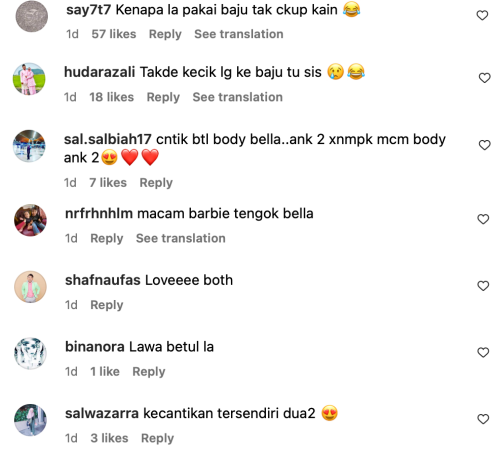This screenshot has width=500, height=458.
Task: Like shafnaufas's 'Loveeee both' comment heart
Action: [483, 286]
